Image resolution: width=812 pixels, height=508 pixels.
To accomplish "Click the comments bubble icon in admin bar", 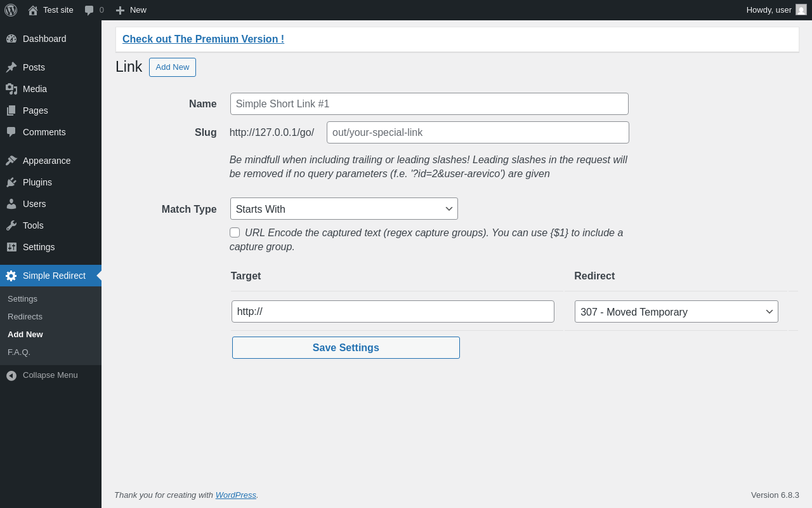I will coord(89,10).
